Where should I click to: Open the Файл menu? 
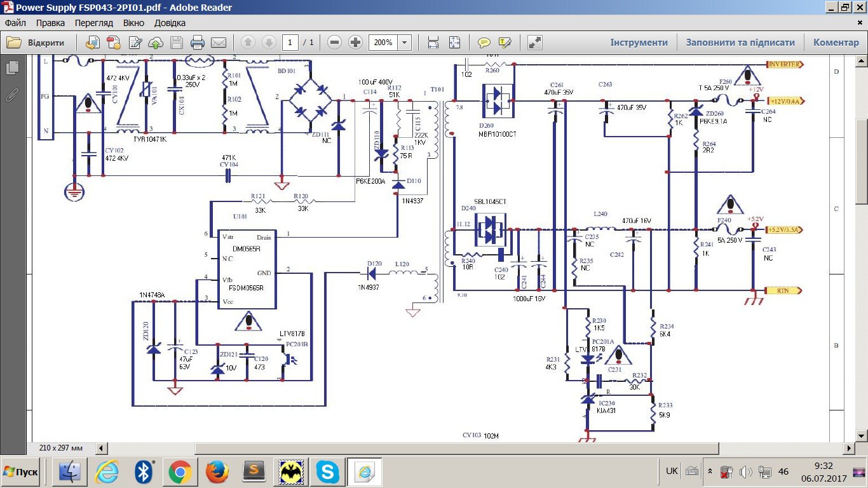[x=15, y=23]
